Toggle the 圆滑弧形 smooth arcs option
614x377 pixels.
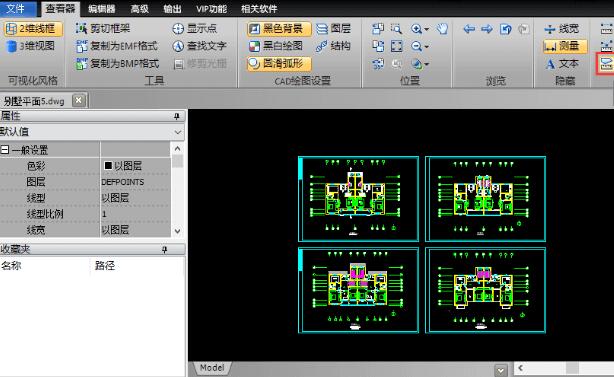pyautogui.click(x=279, y=63)
